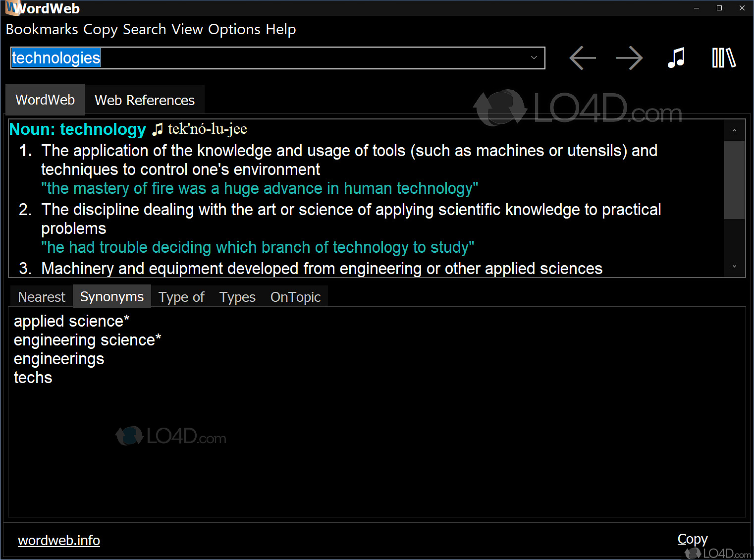Play audio for 'technology' via its small note icon
Viewport: 754px width, 560px height.
[x=158, y=129]
